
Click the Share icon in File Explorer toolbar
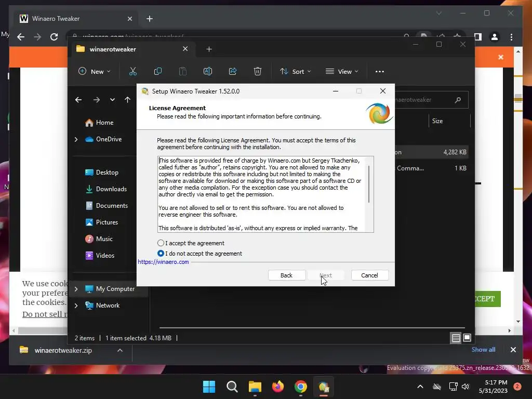(233, 71)
